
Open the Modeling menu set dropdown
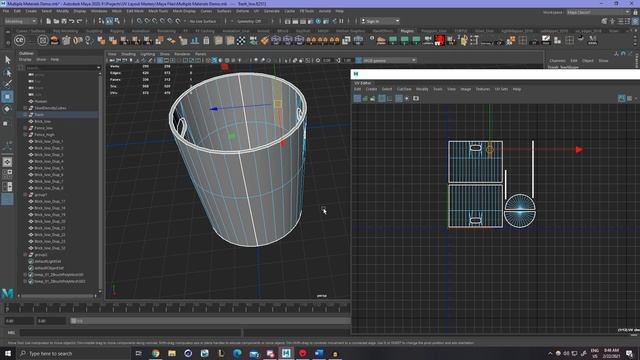(20, 21)
